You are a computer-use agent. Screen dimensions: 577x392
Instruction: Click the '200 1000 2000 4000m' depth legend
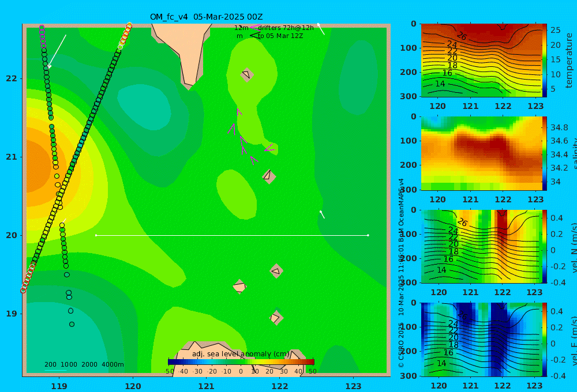pos(84,364)
